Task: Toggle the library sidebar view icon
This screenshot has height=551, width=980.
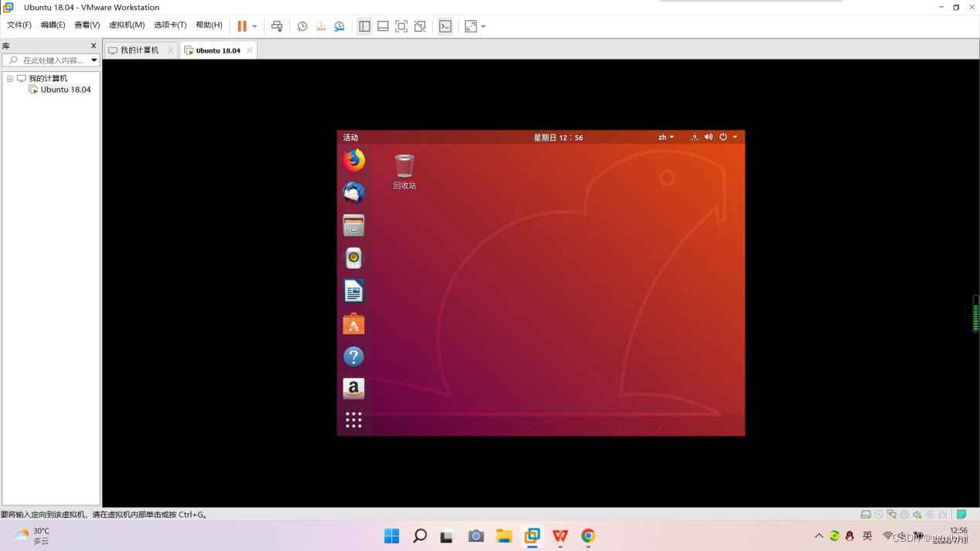Action: coord(364,26)
